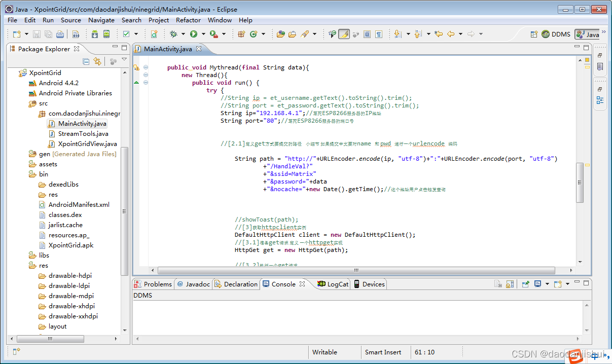Toggle Link with Editor in Package Explorer

click(97, 61)
